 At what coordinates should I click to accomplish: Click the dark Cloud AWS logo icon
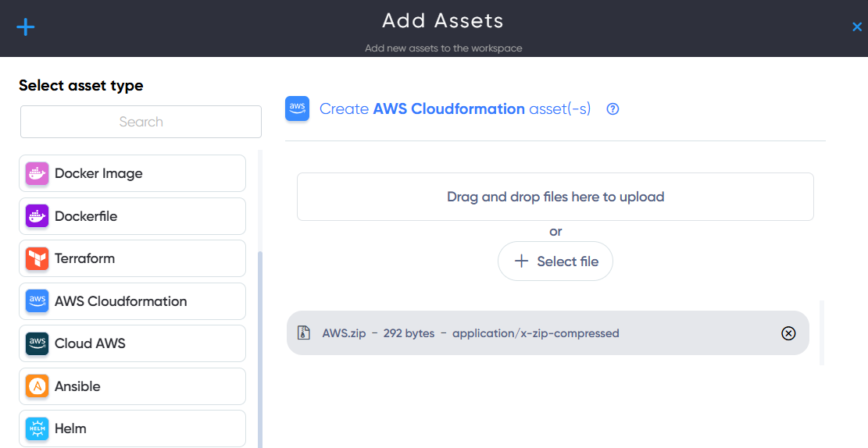37,344
